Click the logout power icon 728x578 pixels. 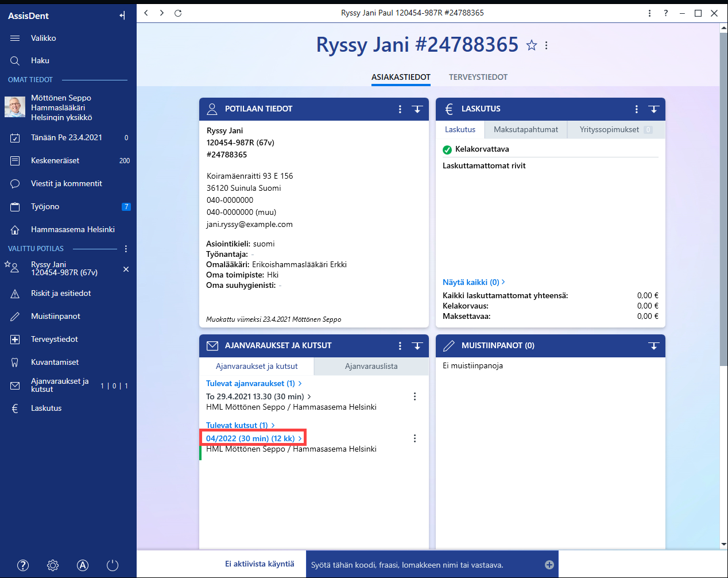[x=113, y=565]
